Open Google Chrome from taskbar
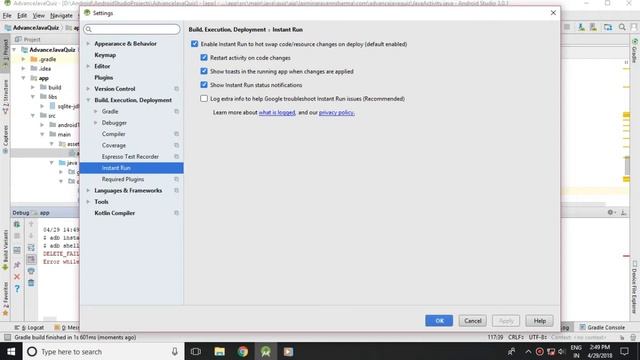 point(243,351)
